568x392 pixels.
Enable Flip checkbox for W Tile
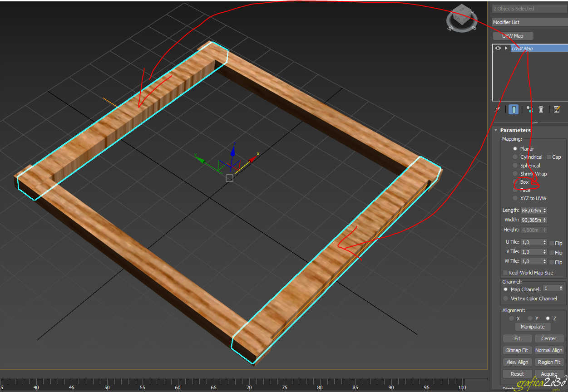coord(551,262)
